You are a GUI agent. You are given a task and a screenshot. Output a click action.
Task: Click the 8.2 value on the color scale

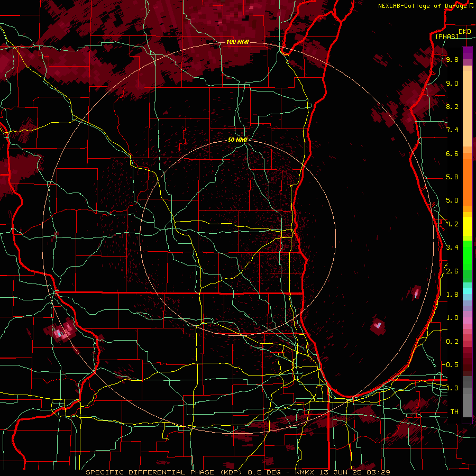(452, 106)
